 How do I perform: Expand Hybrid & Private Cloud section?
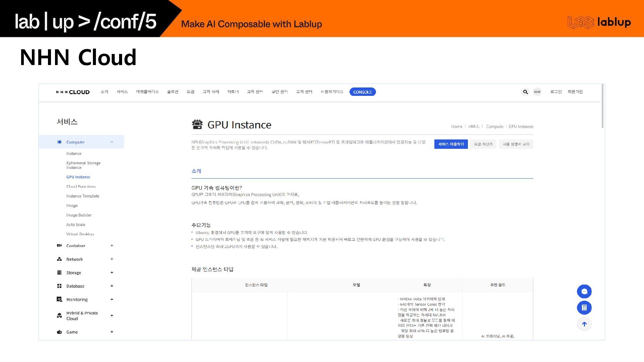click(x=112, y=315)
